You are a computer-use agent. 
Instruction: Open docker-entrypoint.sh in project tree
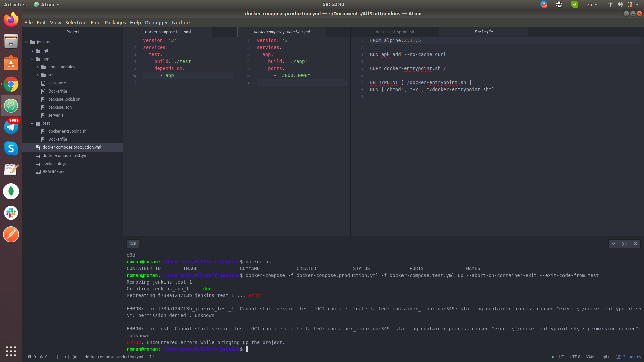[x=67, y=131]
